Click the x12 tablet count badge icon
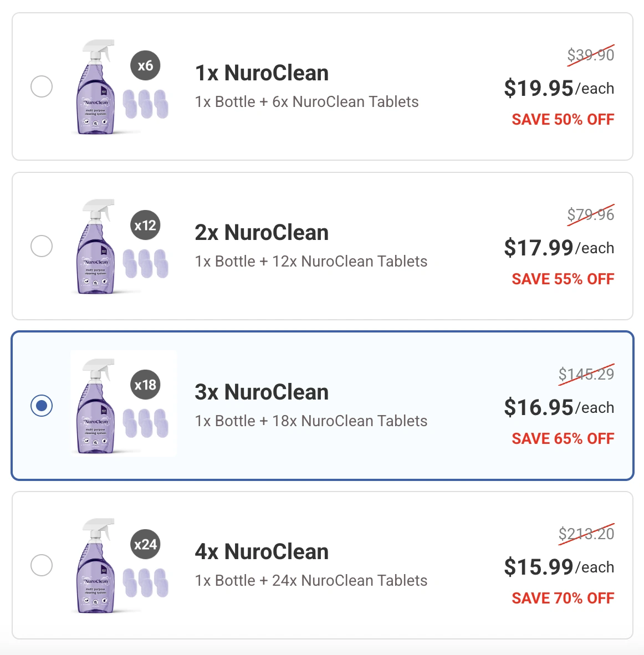The width and height of the screenshot is (644, 655). (145, 225)
